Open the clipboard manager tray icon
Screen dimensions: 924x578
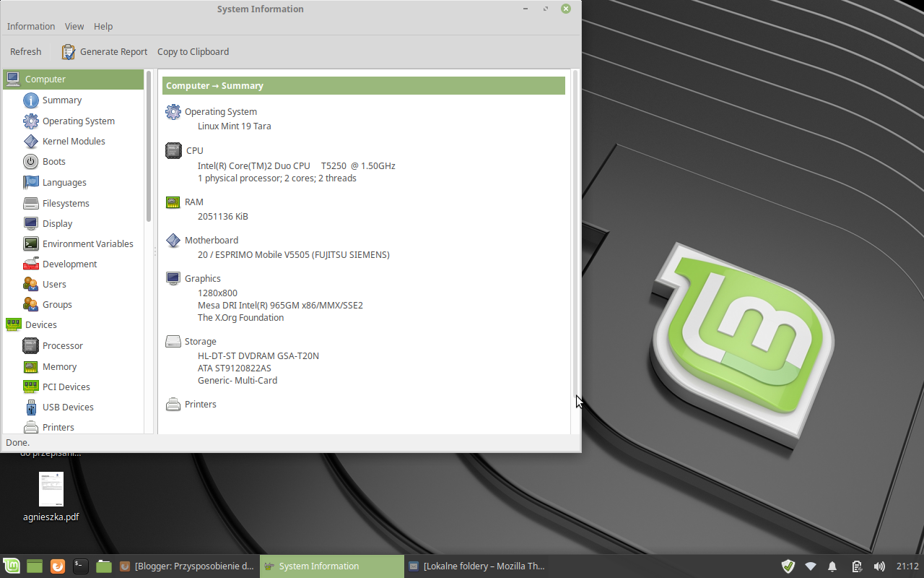[856, 566]
